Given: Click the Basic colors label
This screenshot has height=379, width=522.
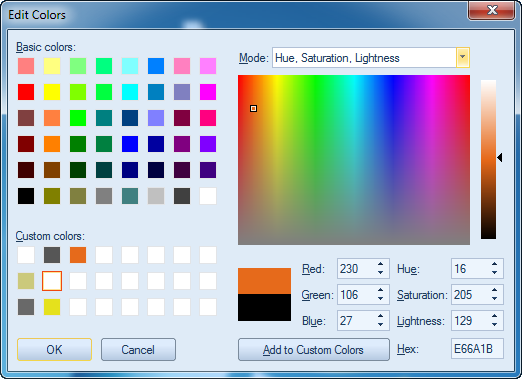Looking at the screenshot, I should click(46, 47).
